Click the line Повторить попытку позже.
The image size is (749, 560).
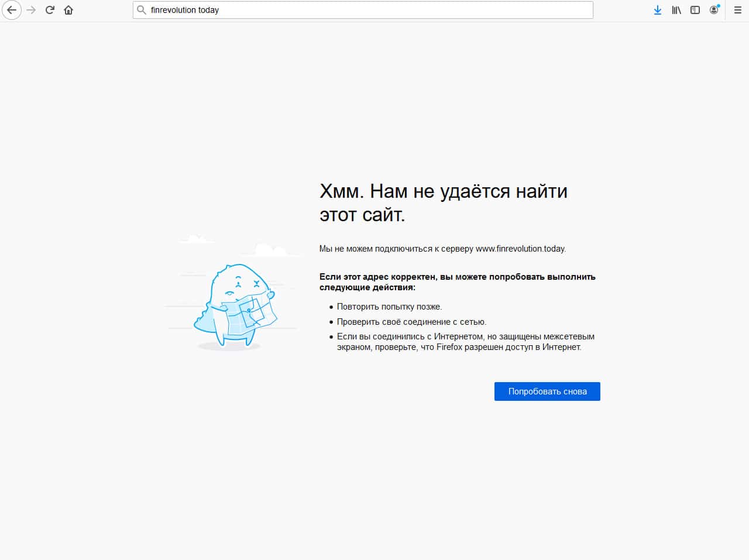(389, 307)
